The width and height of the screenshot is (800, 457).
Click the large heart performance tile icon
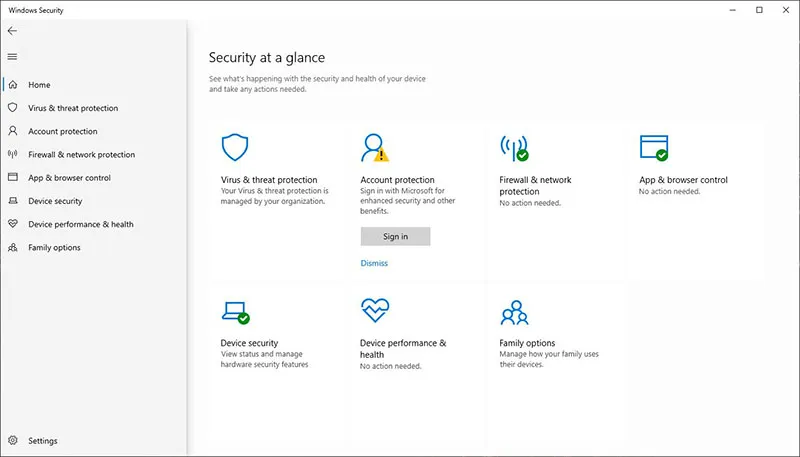[375, 310]
